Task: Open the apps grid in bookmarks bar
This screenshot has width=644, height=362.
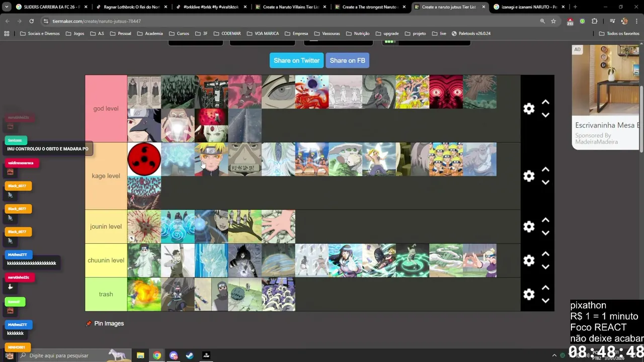Action: (x=7, y=34)
